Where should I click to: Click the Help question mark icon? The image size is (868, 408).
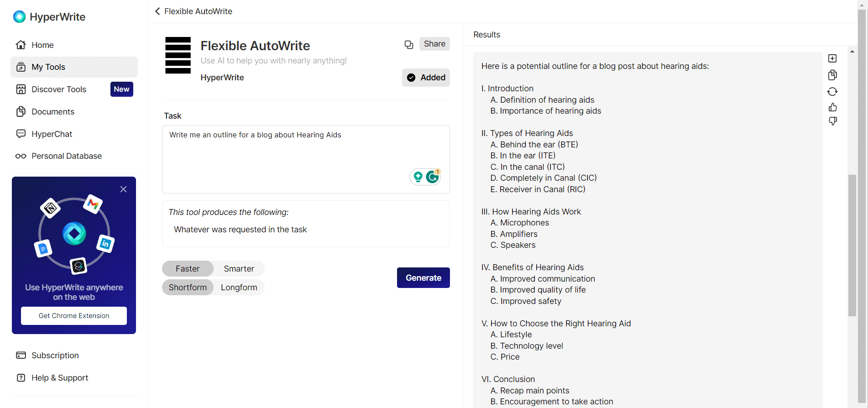point(21,378)
